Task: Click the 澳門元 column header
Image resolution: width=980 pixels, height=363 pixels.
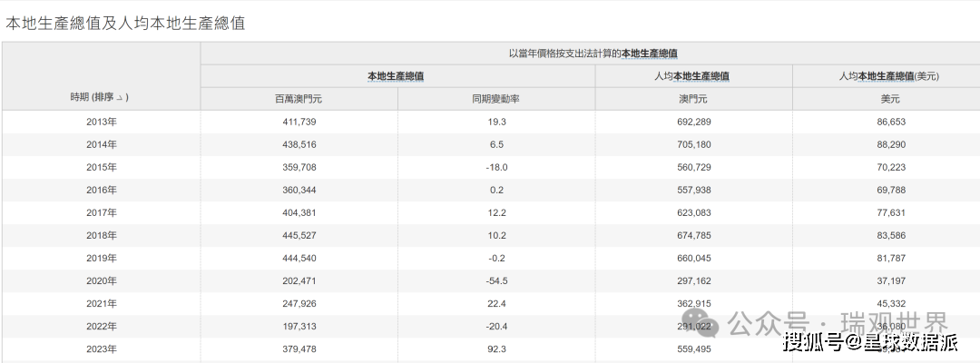Action: pos(693,98)
